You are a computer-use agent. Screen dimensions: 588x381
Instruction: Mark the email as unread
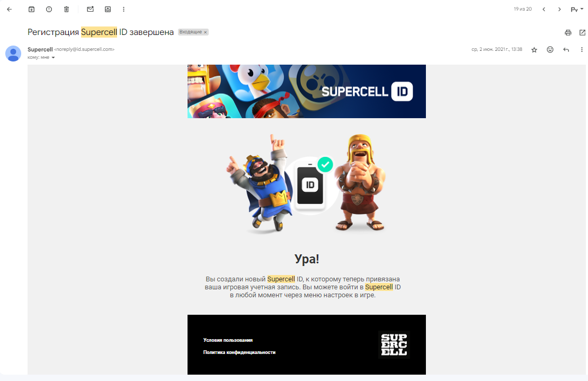pos(91,10)
